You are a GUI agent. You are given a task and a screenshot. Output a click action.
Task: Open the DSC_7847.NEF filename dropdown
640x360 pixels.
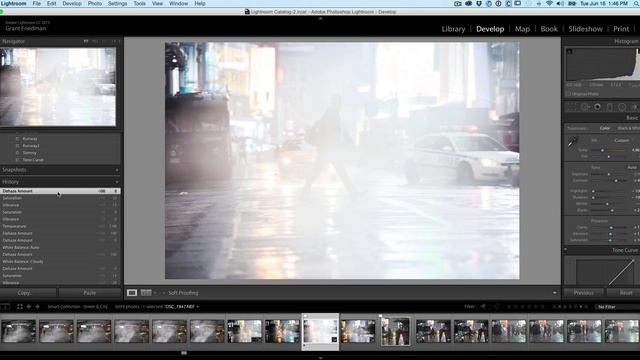[182, 307]
